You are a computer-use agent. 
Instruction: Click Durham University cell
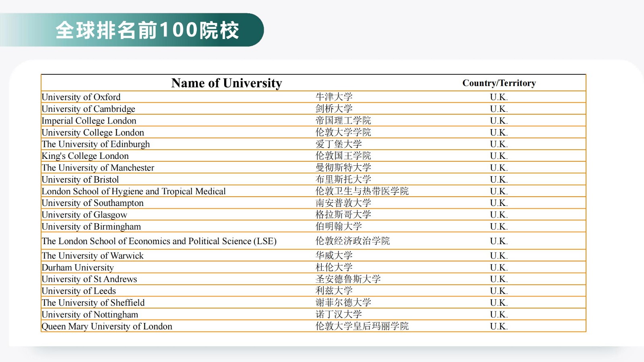pos(78,267)
